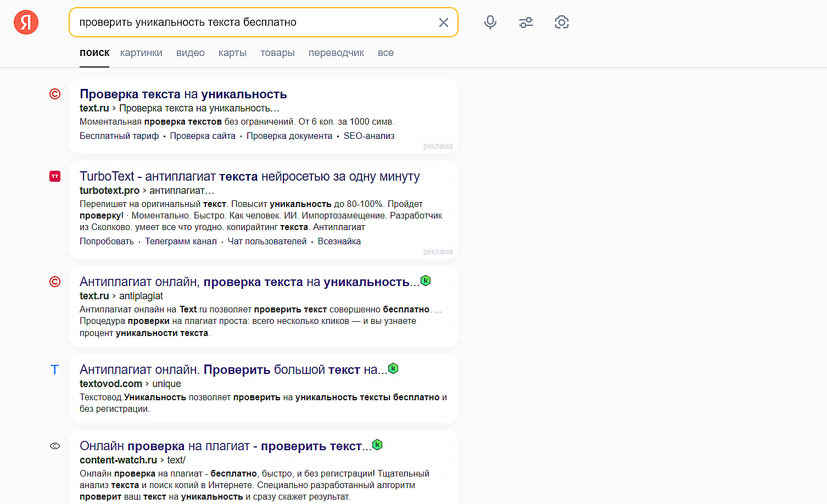The width and height of the screenshot is (827, 504).
Task: Click the 'Моментальная проверка текстов' snippet text
Action: pos(150,121)
